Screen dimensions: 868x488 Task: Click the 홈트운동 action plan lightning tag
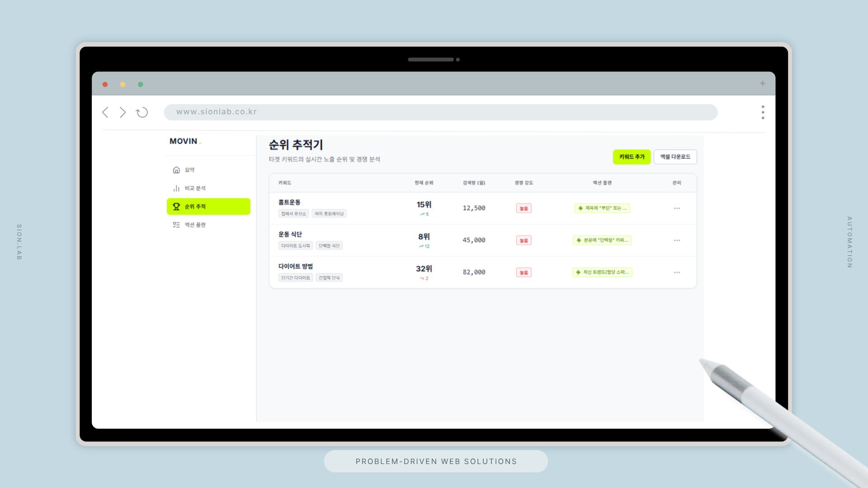point(602,208)
